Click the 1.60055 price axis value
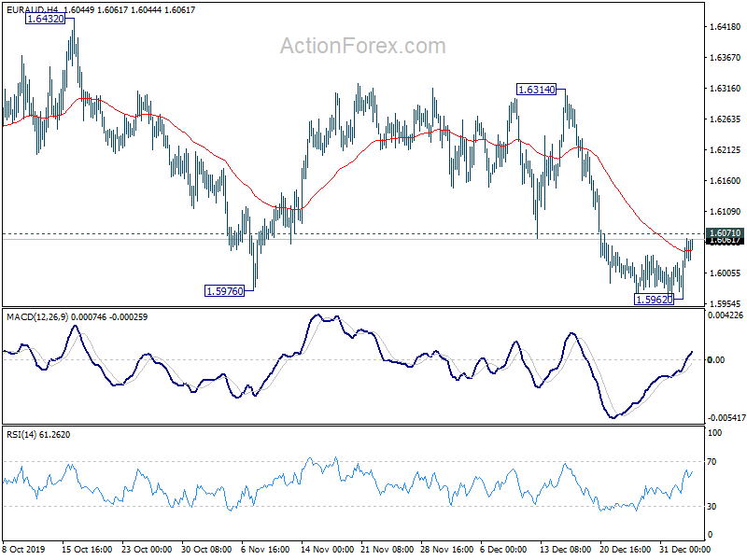Viewport: 747px width, 560px height. (x=726, y=273)
